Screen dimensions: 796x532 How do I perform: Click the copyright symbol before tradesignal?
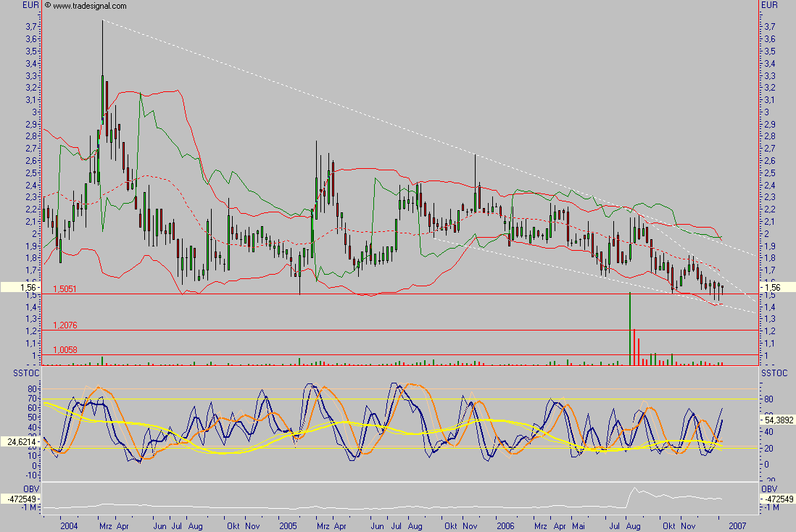tap(48, 6)
